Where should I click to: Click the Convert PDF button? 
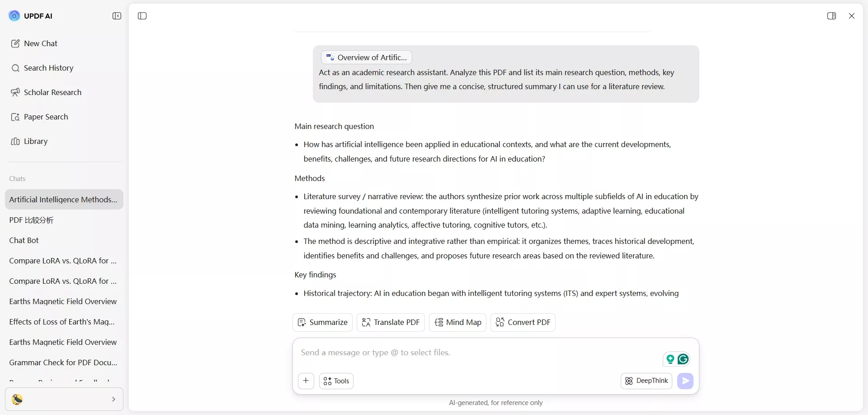[x=523, y=322]
